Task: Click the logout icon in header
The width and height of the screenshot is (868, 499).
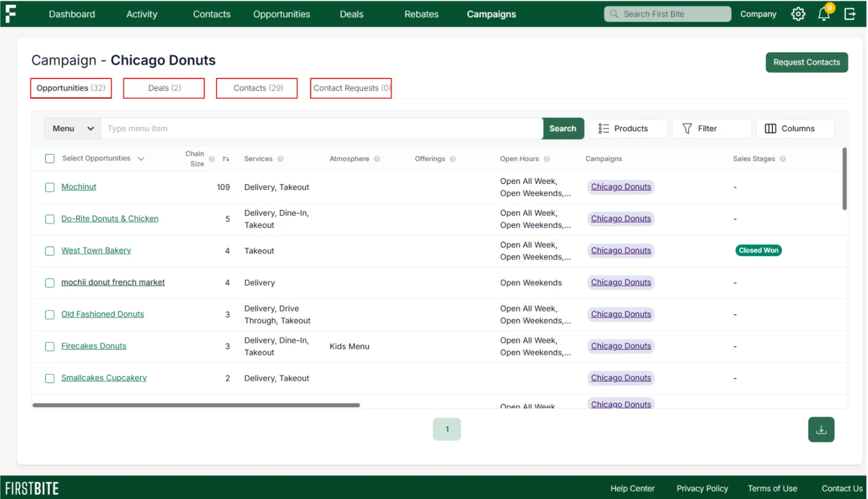Action: click(x=851, y=14)
